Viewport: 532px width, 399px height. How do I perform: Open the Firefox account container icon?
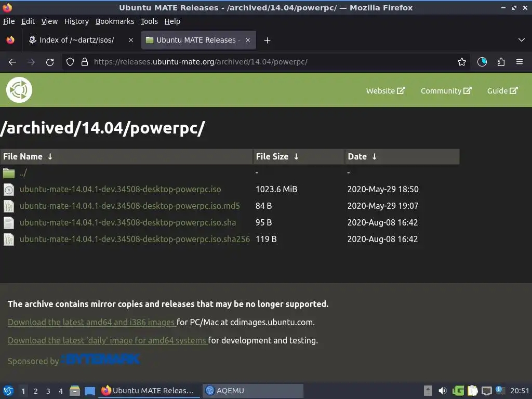[482, 62]
